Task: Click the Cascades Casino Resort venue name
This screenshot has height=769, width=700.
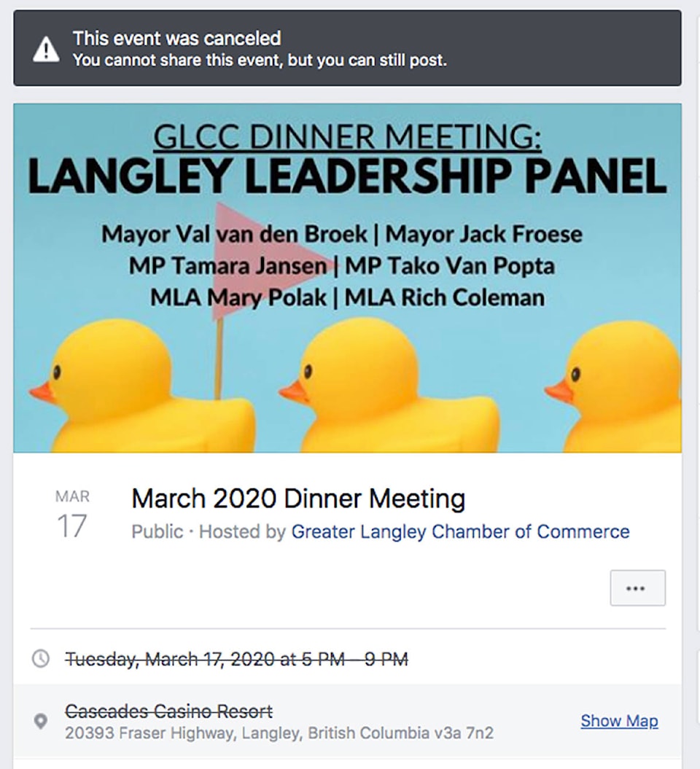Action: [168, 711]
